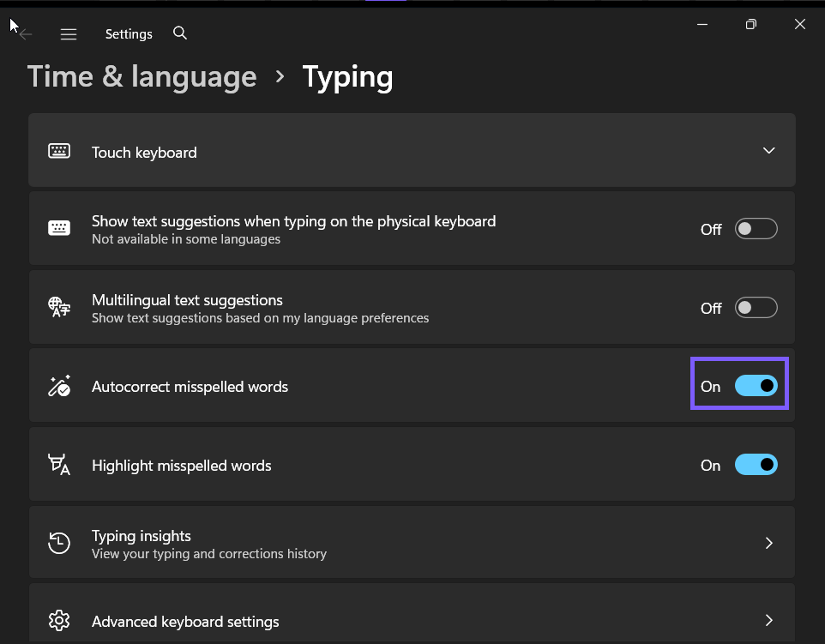Viewport: 825px width, 644px height.
Task: Click 'Not available in some languages' text
Action: pyautogui.click(x=186, y=239)
